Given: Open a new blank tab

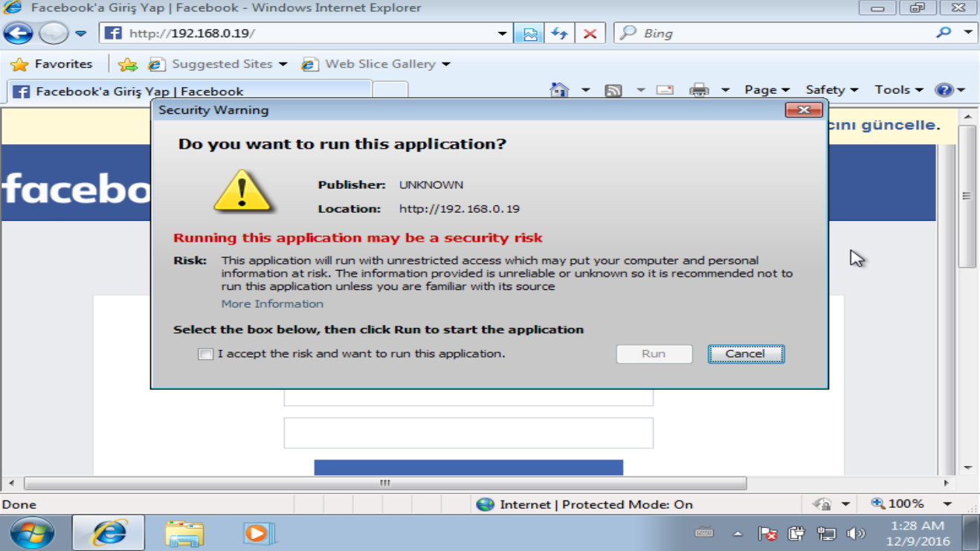Looking at the screenshot, I should [390, 91].
